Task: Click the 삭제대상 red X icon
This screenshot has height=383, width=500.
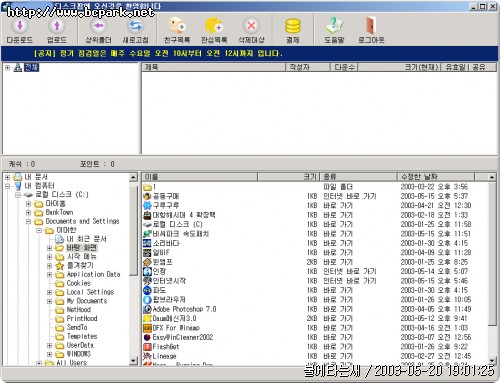Action: pos(251,26)
